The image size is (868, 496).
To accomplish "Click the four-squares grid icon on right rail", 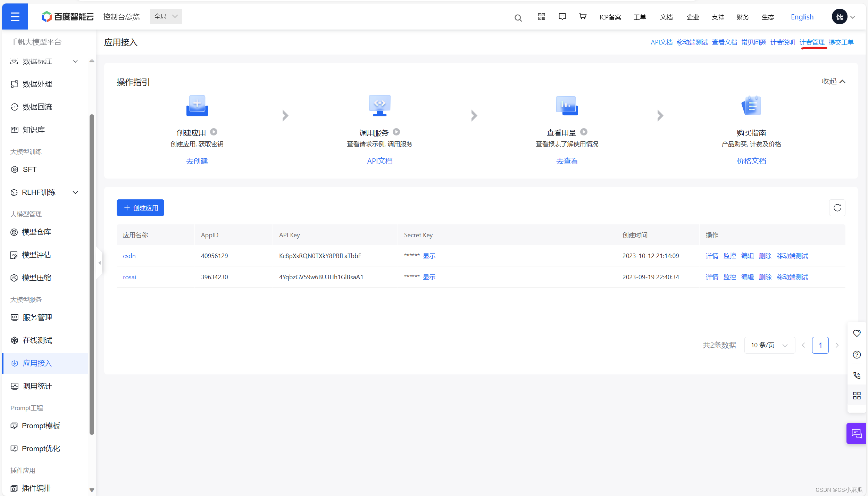I will click(x=857, y=396).
